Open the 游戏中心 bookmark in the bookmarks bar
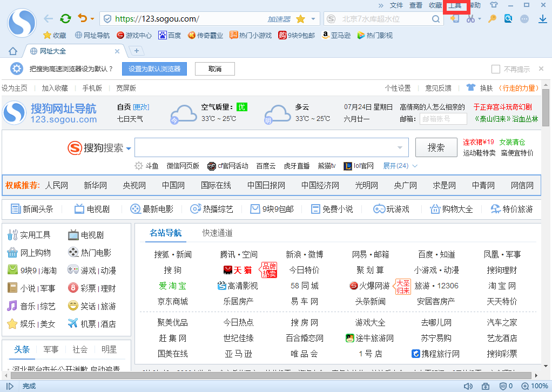Viewport: 552px width, 392px height. pyautogui.click(x=134, y=35)
